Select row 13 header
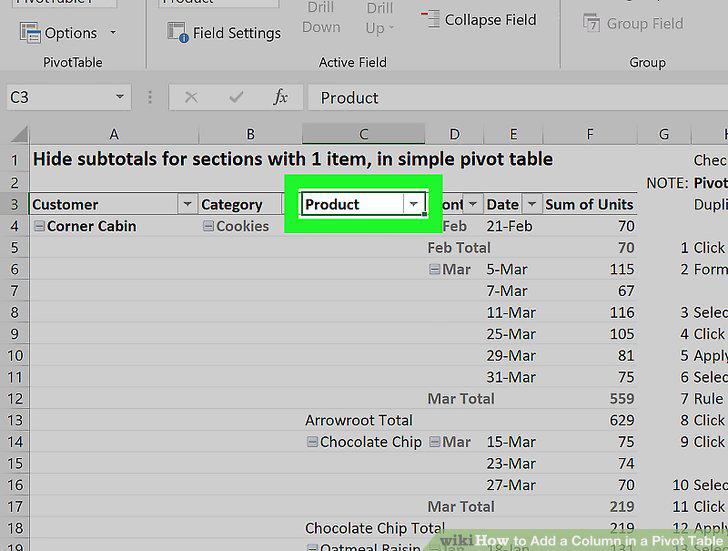Image resolution: width=728 pixels, height=551 pixels. pos(14,420)
